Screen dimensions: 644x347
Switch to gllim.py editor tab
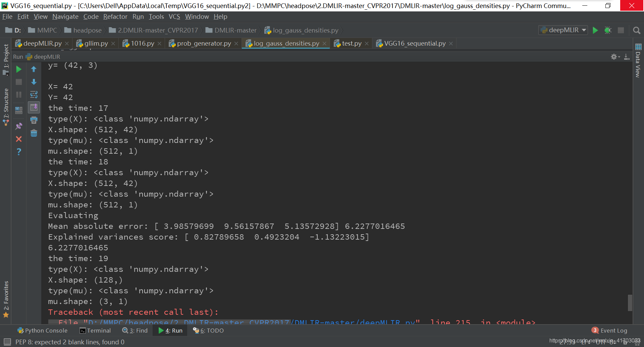click(x=96, y=43)
